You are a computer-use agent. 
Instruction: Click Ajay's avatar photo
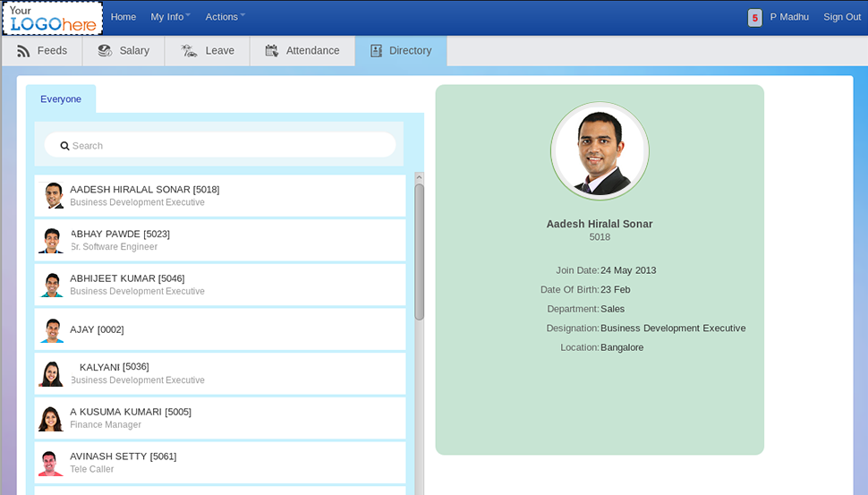pyautogui.click(x=52, y=329)
